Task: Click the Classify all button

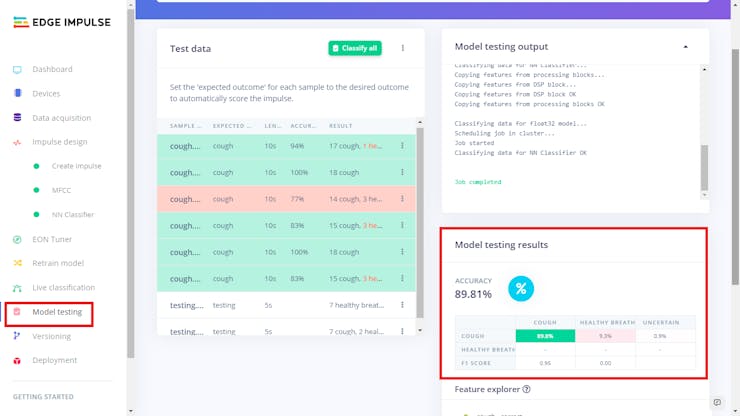Action: [355, 48]
